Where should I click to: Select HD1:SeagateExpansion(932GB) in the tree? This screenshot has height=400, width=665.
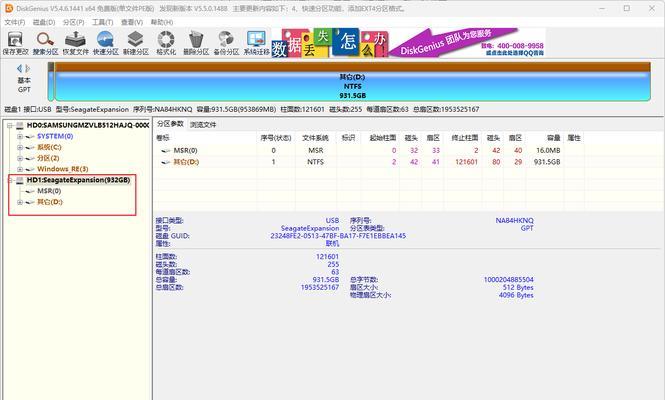click(x=78, y=180)
